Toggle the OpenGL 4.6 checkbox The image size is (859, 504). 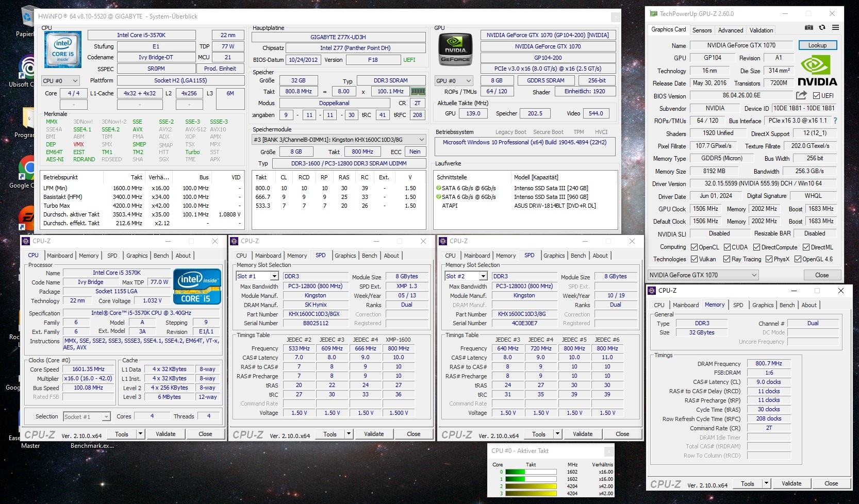tap(798, 259)
